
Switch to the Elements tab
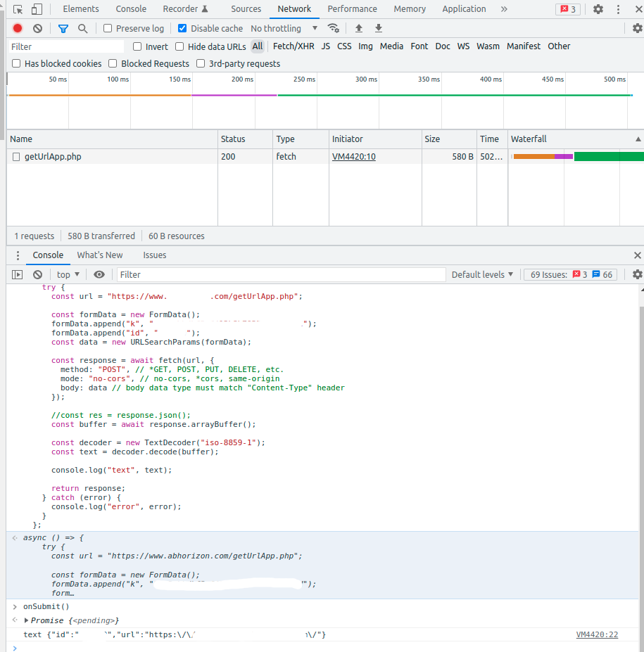(x=81, y=9)
